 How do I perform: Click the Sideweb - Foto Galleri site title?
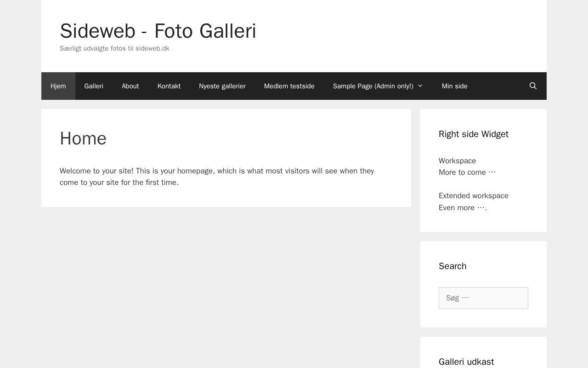(x=158, y=31)
